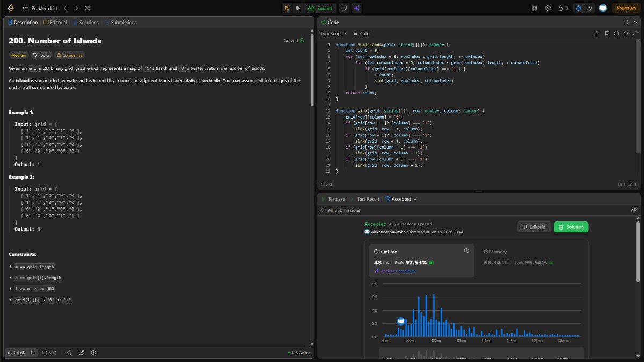Open the layout manager grid icon
The height and width of the screenshot is (362, 644).
(x=534, y=8)
